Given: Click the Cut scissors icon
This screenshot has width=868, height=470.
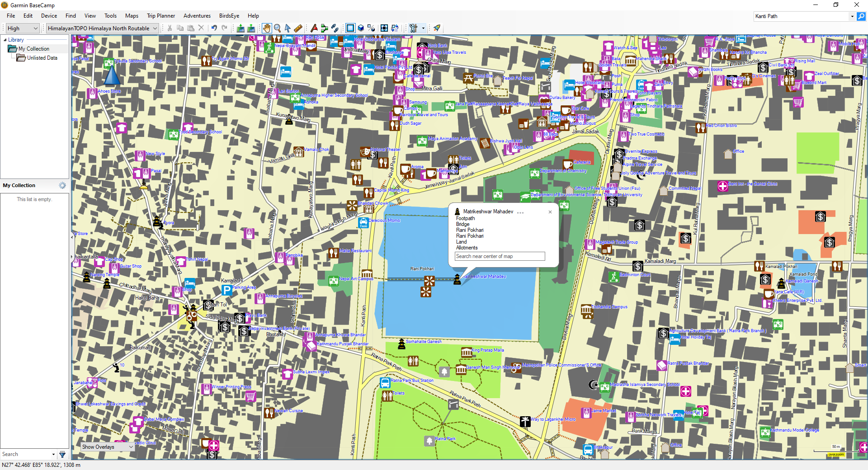Looking at the screenshot, I should coord(170,28).
